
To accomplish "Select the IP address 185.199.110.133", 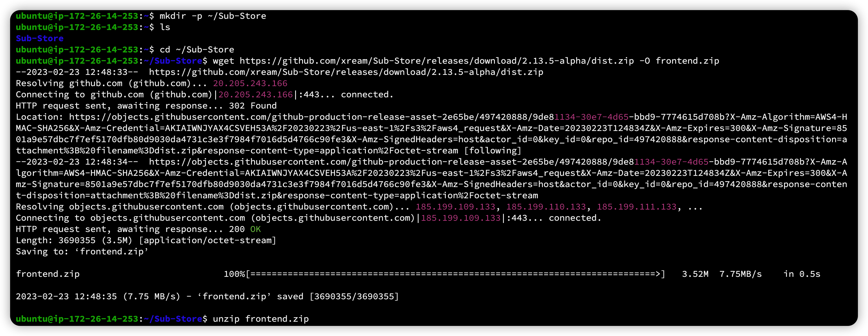I will [x=546, y=207].
